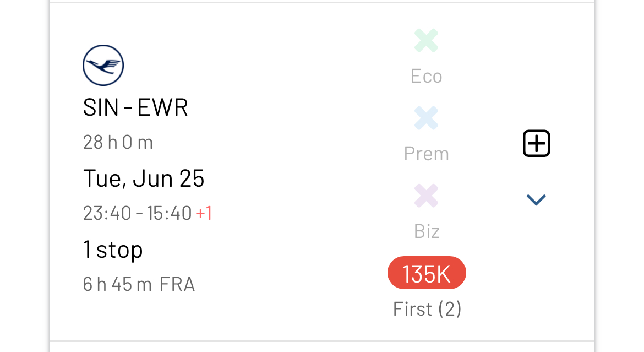Add flight using the plus-square icon
The image size is (644, 352).
click(536, 144)
